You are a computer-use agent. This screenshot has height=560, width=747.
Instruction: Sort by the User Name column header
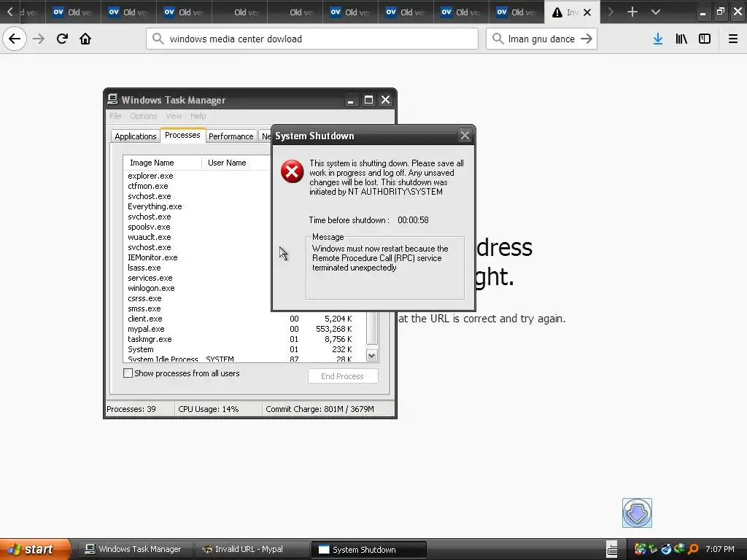pos(236,163)
